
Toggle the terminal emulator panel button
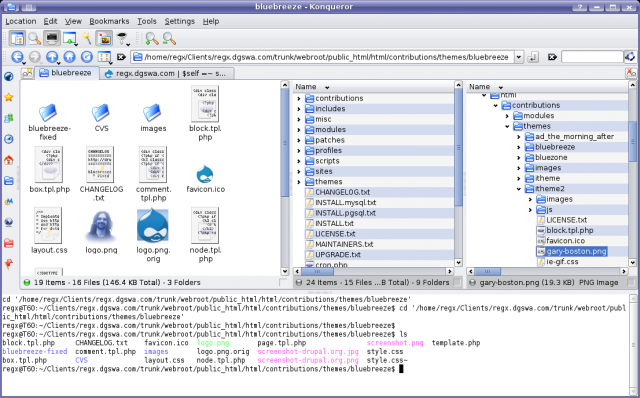click(x=52, y=38)
